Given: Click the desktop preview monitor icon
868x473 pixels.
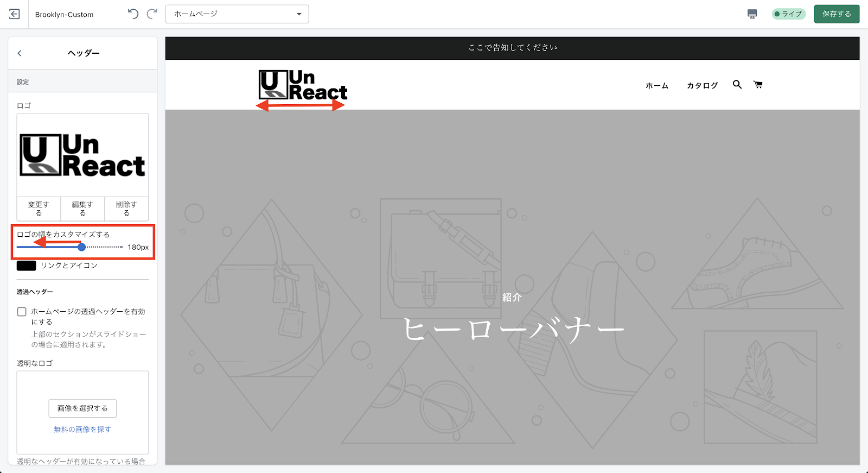Looking at the screenshot, I should 752,14.
